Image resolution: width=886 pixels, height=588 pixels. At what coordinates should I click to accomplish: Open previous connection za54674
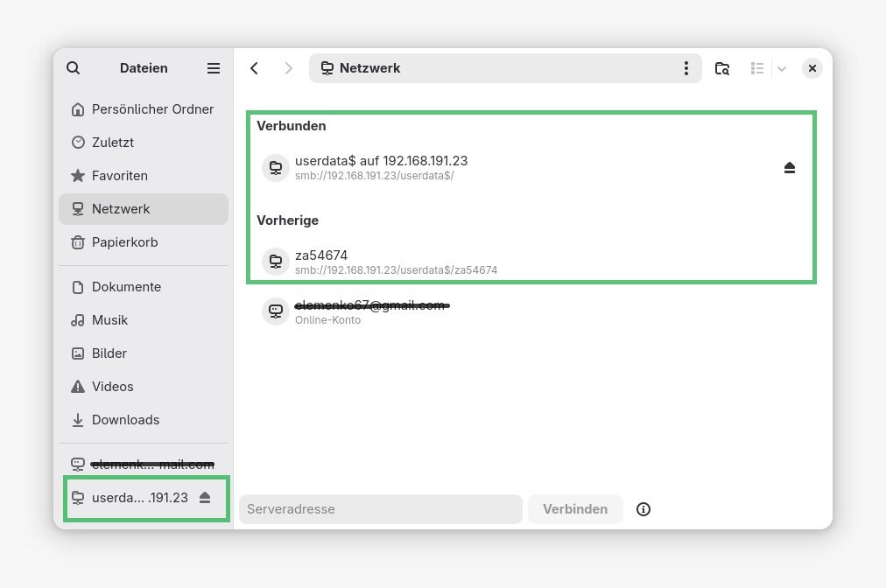point(531,262)
